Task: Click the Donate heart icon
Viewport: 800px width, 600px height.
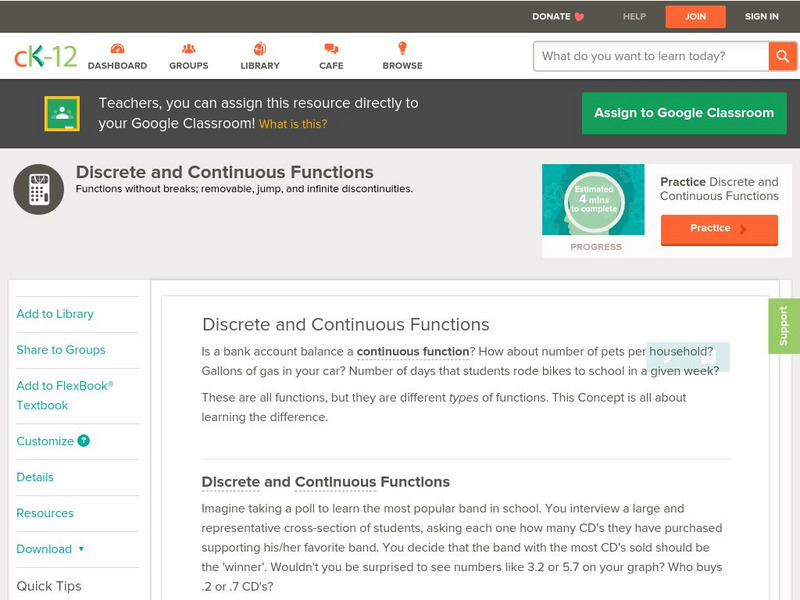Action: 579,17
